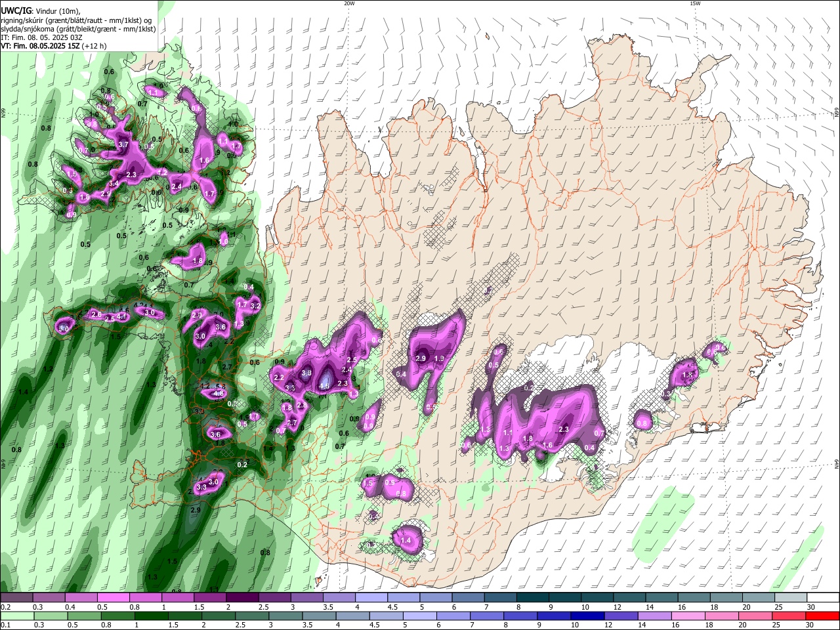Screen dimensions: 840x630
Task: Pick the deep blue swatch between 10 and 12
Action: [586, 616]
